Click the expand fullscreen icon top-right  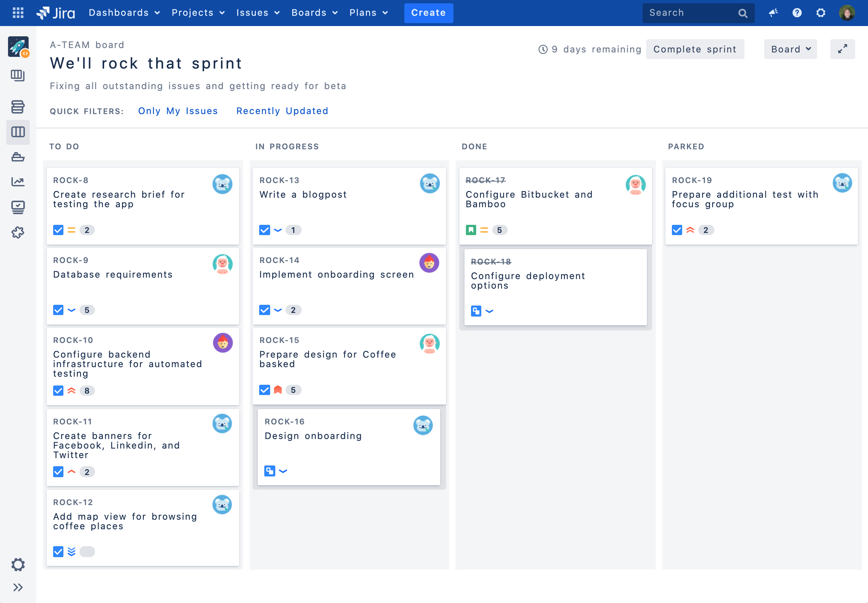point(843,49)
